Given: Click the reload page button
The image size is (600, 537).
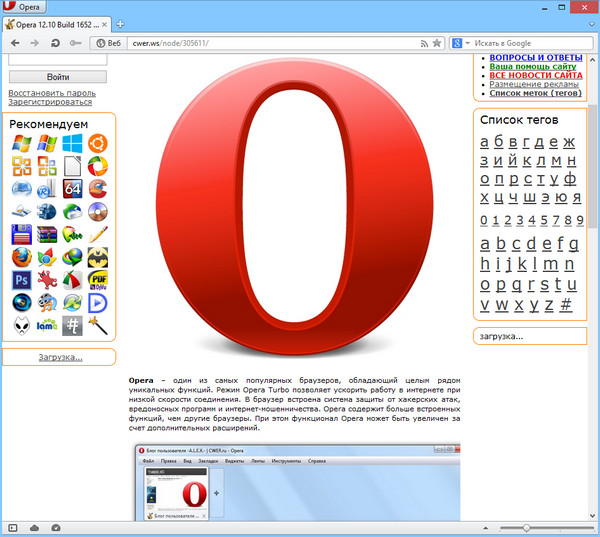Looking at the screenshot, I should pos(55,43).
